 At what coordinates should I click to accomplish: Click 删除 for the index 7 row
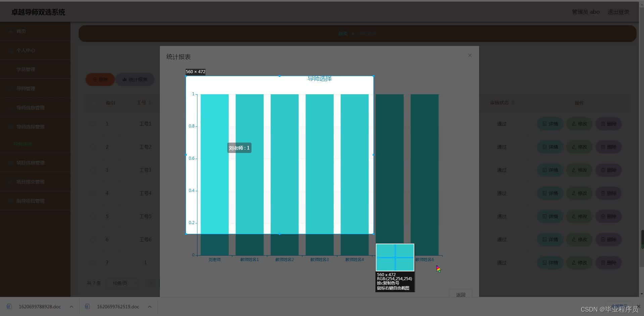[608, 263]
